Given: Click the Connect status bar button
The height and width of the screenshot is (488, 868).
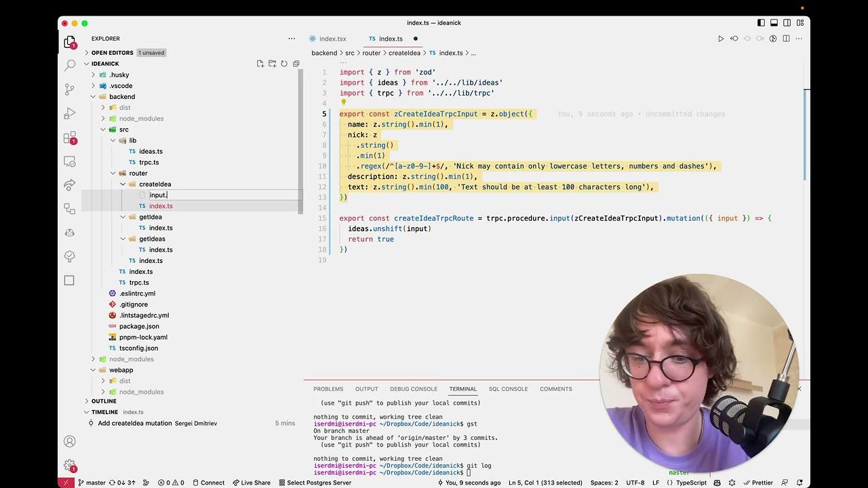Looking at the screenshot, I should [x=208, y=483].
